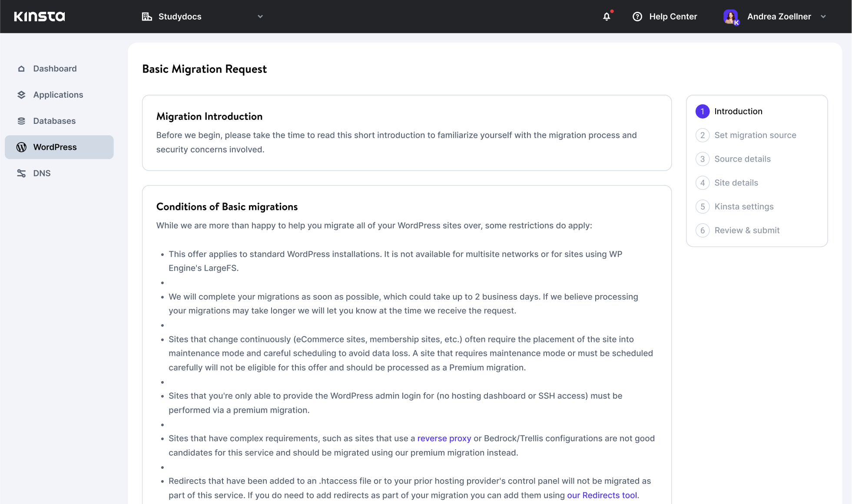This screenshot has width=852, height=504.
Task: Click the Databases stack icon
Action: [x=21, y=121]
